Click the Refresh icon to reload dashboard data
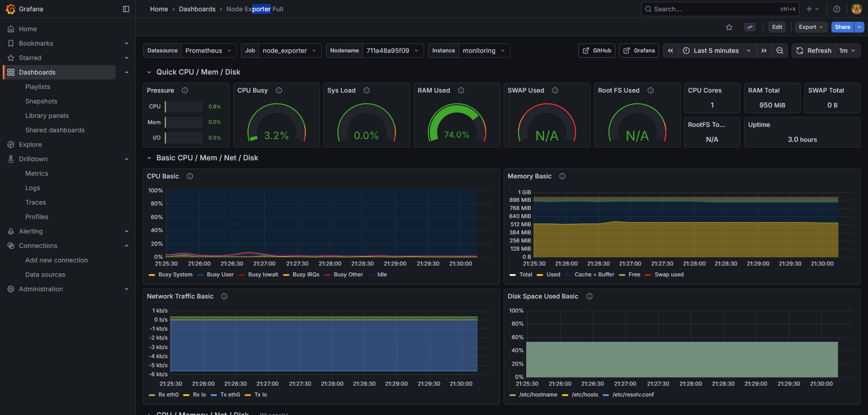This screenshot has width=868, height=415. 799,50
